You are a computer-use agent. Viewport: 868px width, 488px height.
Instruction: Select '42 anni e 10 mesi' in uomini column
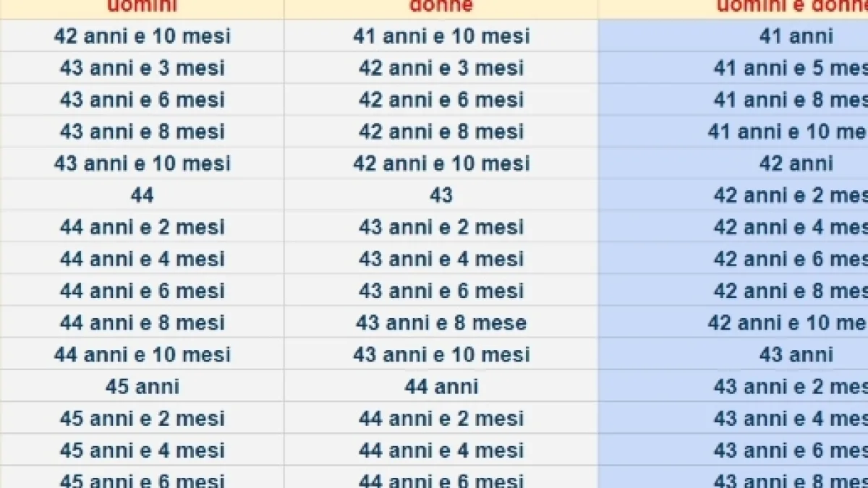[x=142, y=36]
